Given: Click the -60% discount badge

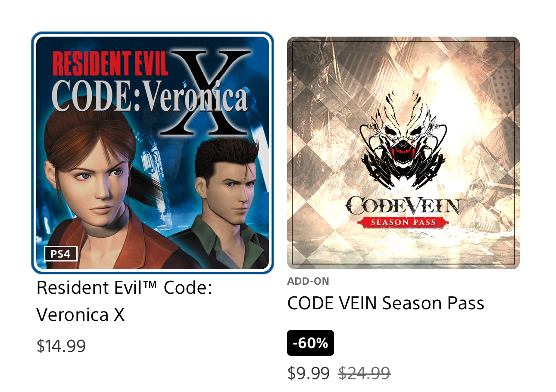Looking at the screenshot, I should click(x=310, y=343).
